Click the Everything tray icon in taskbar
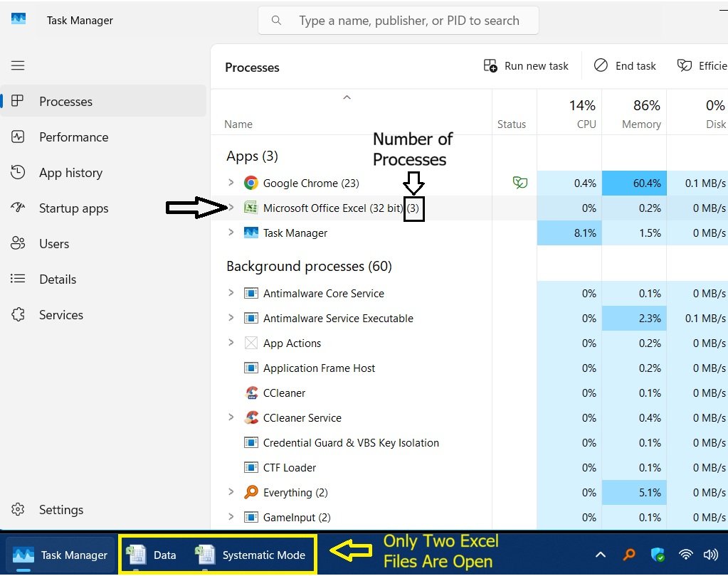The height and width of the screenshot is (576, 728). point(629,554)
